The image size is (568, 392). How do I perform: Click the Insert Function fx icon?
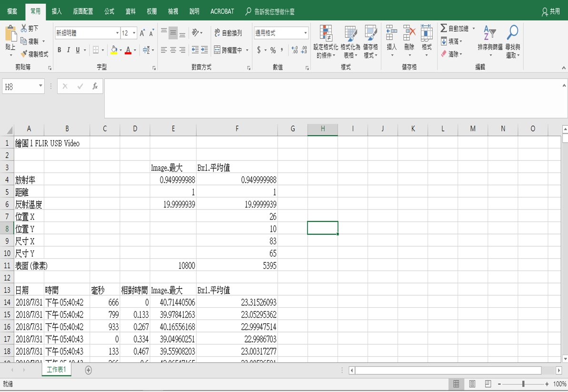95,86
